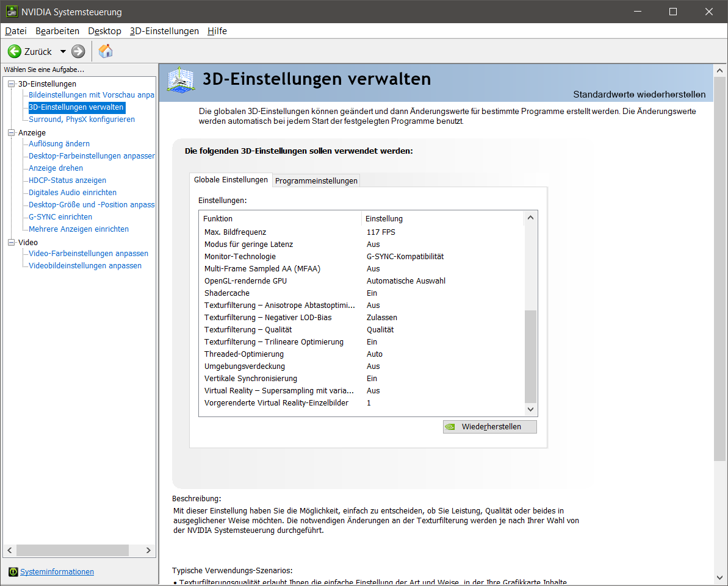Collapse the 3D-Einstellungen tree node
The image size is (728, 586).
[12, 84]
